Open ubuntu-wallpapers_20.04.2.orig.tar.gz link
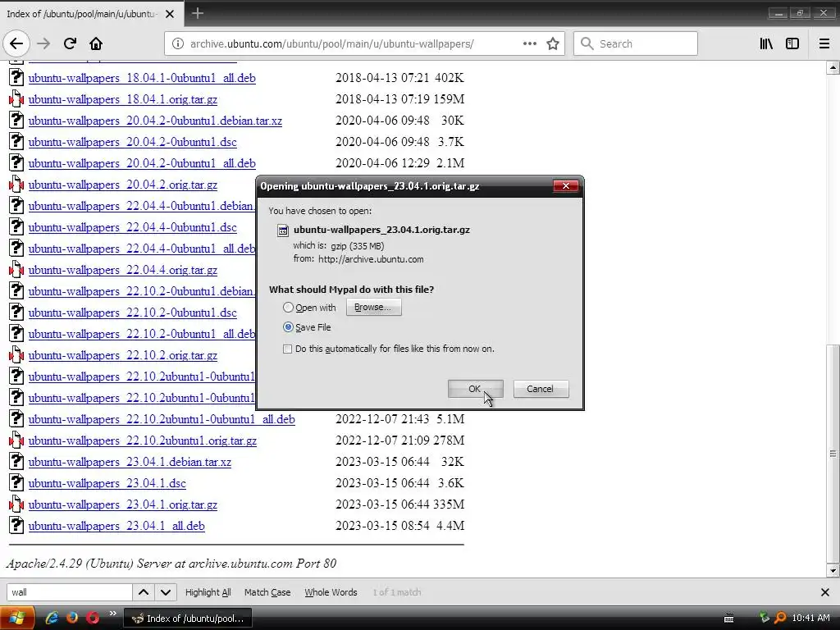The width and height of the screenshot is (840, 630). coord(123,185)
